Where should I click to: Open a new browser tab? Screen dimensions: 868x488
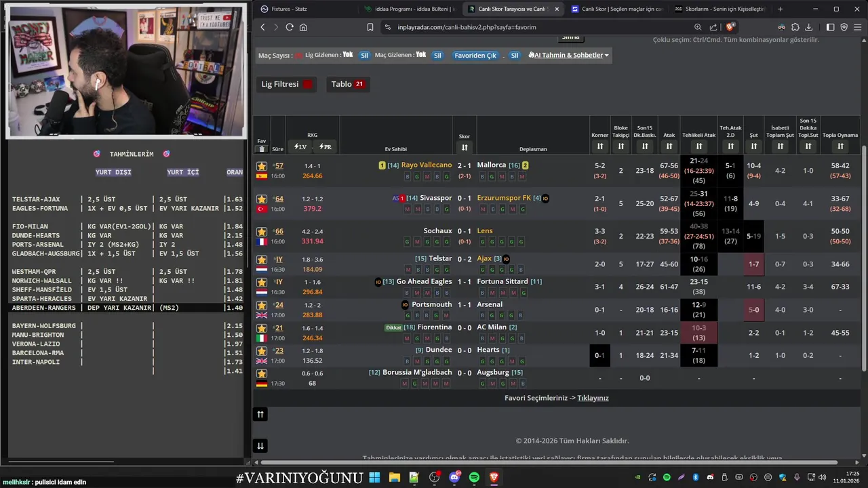pos(780,9)
